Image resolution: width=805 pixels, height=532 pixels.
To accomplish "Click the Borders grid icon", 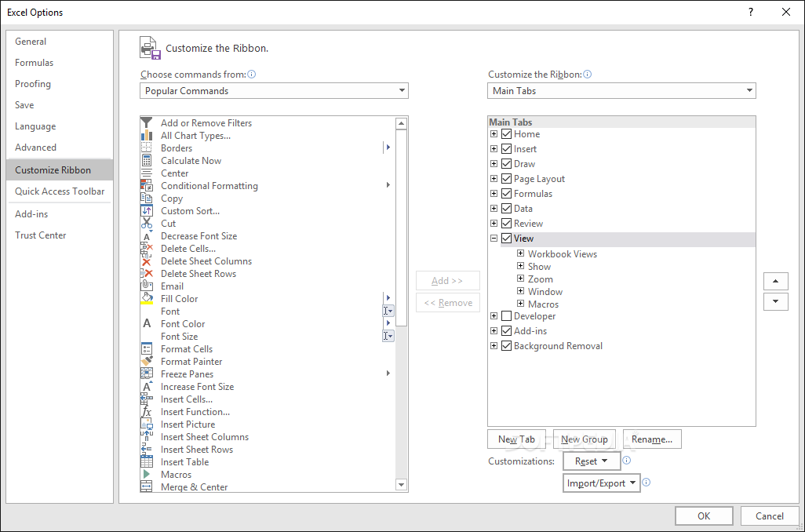I will coord(146,148).
